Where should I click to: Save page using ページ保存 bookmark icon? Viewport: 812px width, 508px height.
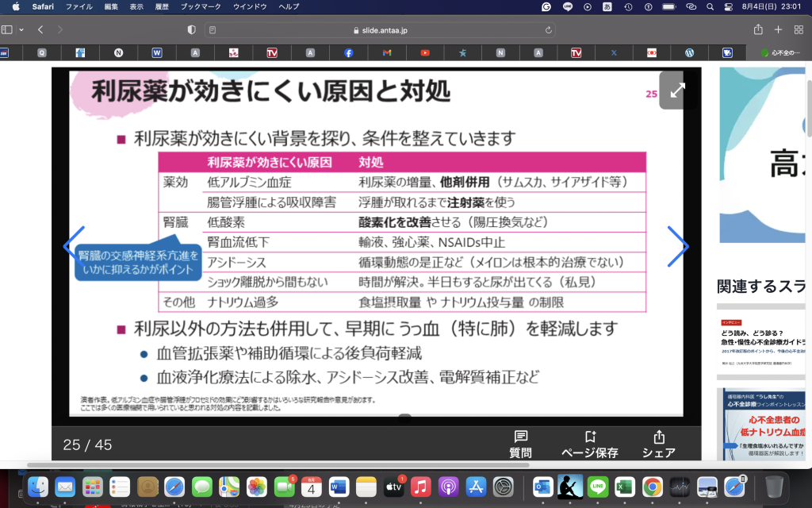click(x=589, y=444)
